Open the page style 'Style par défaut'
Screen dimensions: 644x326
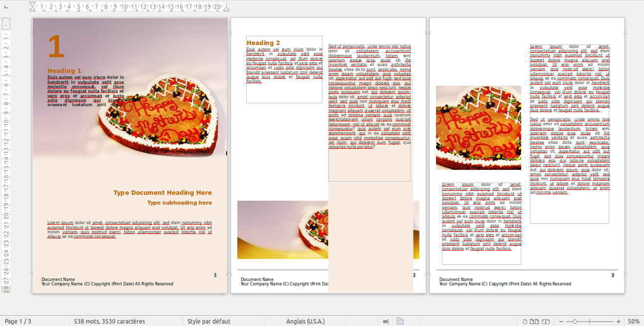[x=208, y=322]
